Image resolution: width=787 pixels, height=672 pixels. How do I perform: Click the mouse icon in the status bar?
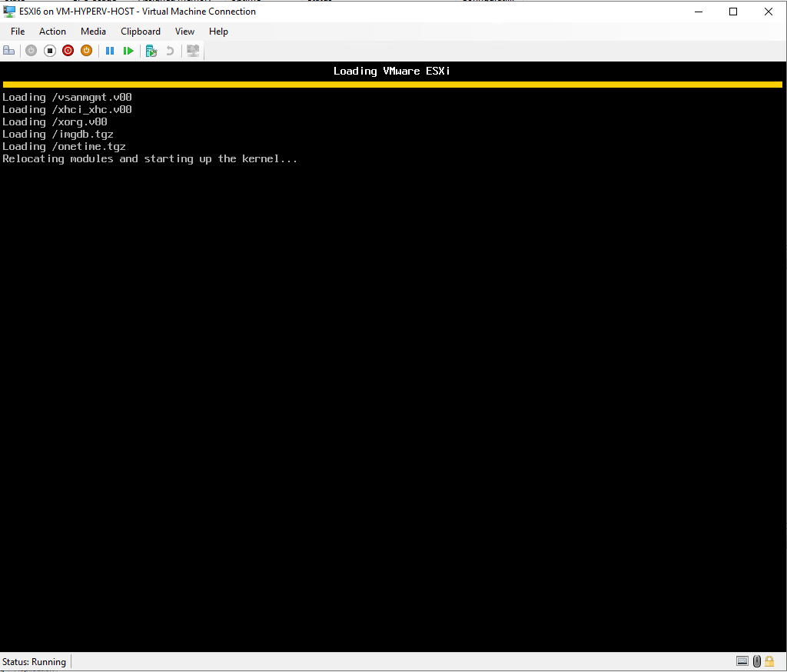pos(757,661)
